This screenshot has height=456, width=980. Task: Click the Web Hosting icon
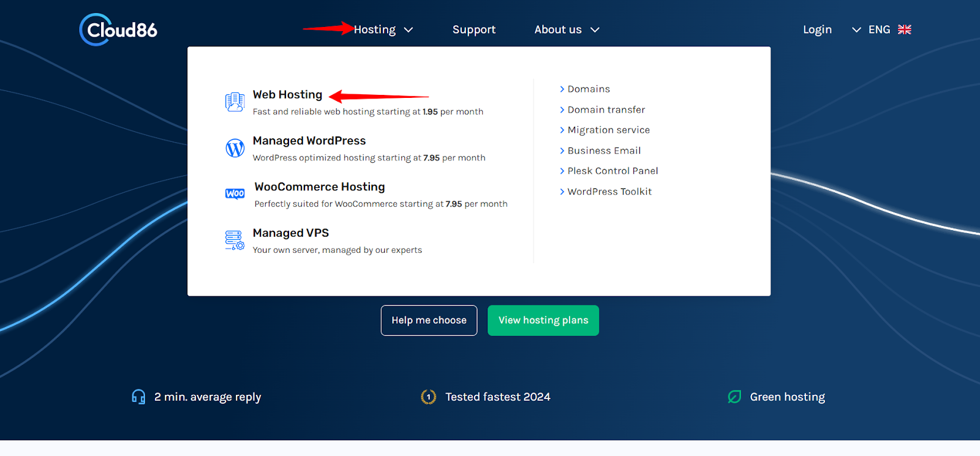pyautogui.click(x=235, y=102)
